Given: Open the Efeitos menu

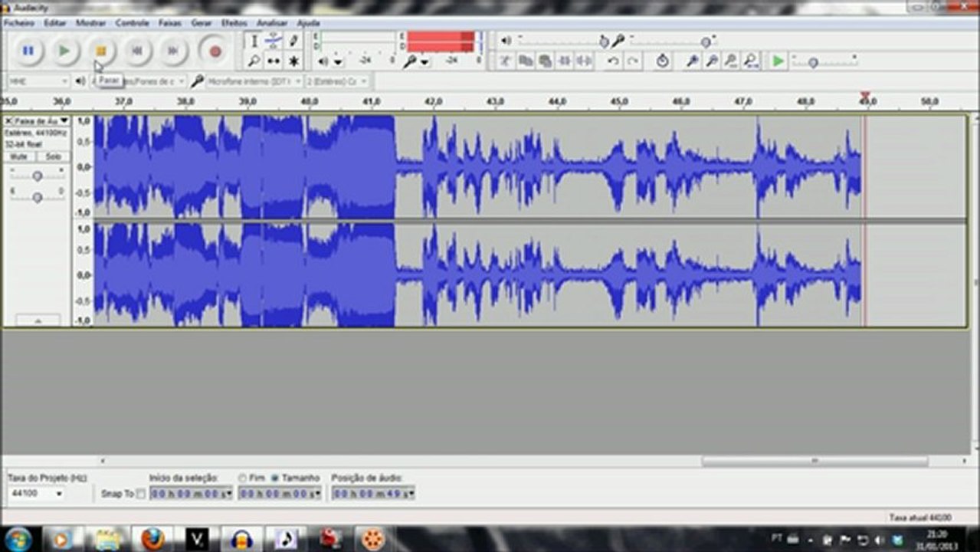Looking at the screenshot, I should 234,23.
